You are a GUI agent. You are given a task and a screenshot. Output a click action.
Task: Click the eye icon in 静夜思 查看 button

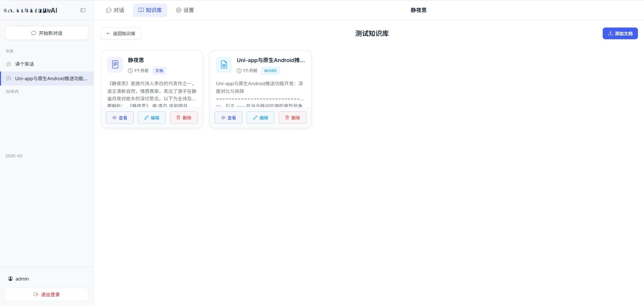click(114, 118)
